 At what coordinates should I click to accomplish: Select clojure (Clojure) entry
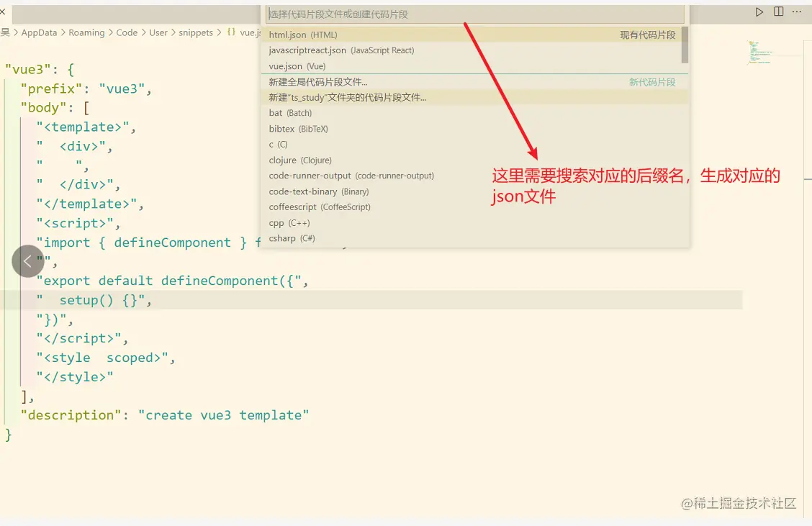(x=475, y=160)
